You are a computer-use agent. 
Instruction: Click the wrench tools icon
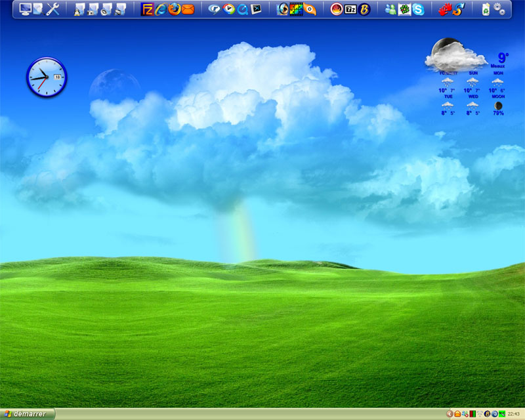point(54,9)
